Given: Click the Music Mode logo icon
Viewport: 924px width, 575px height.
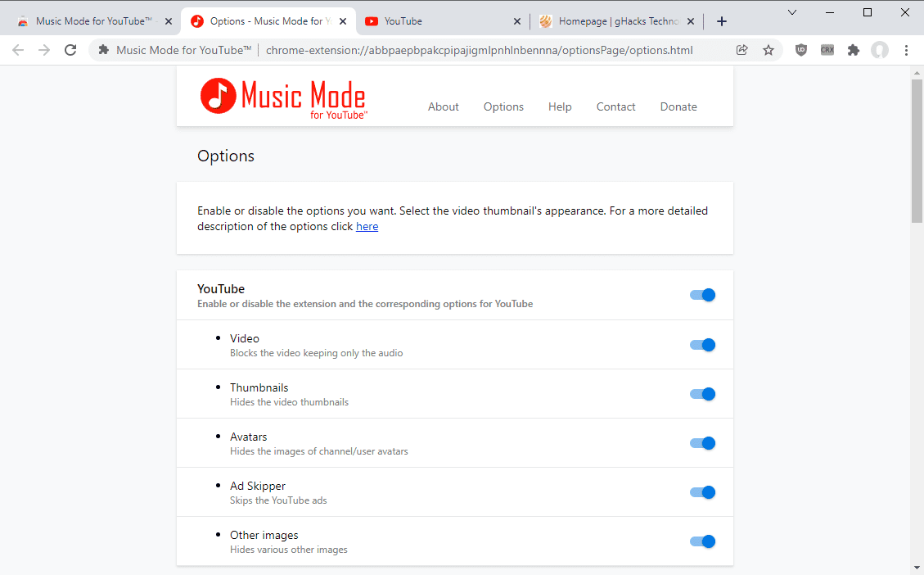Looking at the screenshot, I should pyautogui.click(x=218, y=96).
